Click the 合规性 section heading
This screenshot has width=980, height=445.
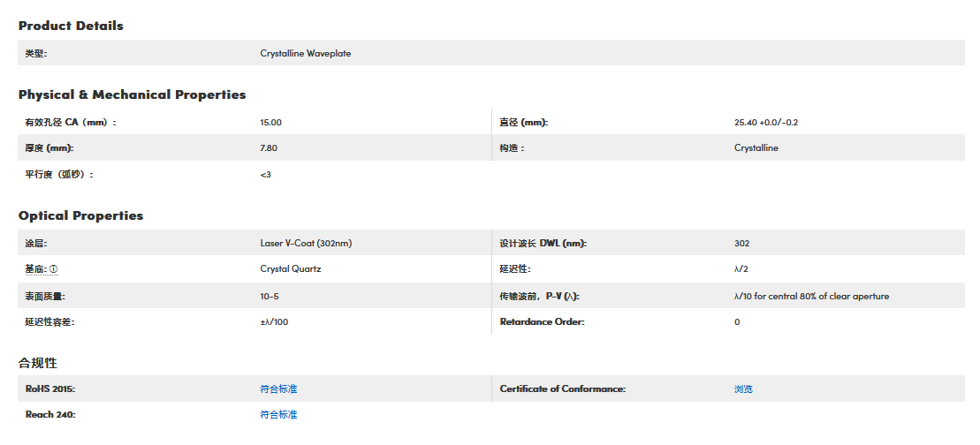coord(38,363)
